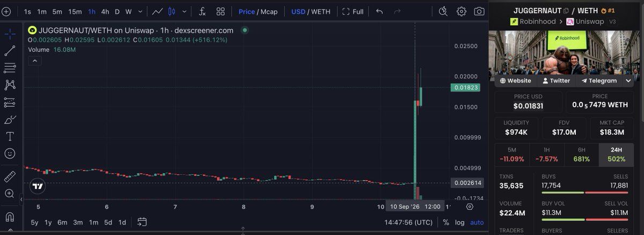Select the 1m timeframe in top bar
The width and height of the screenshot is (644, 235).
click(x=42, y=11)
